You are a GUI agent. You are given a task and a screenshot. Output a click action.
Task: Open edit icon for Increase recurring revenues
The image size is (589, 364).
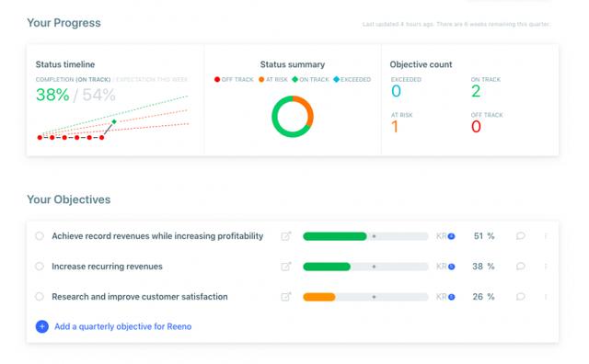pos(286,267)
